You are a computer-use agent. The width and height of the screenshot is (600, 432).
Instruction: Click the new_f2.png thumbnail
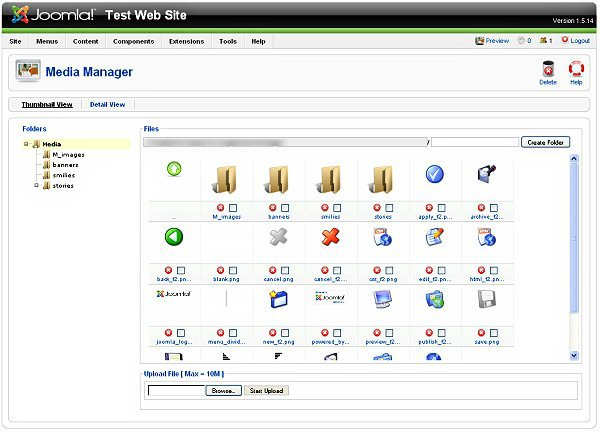[278, 299]
